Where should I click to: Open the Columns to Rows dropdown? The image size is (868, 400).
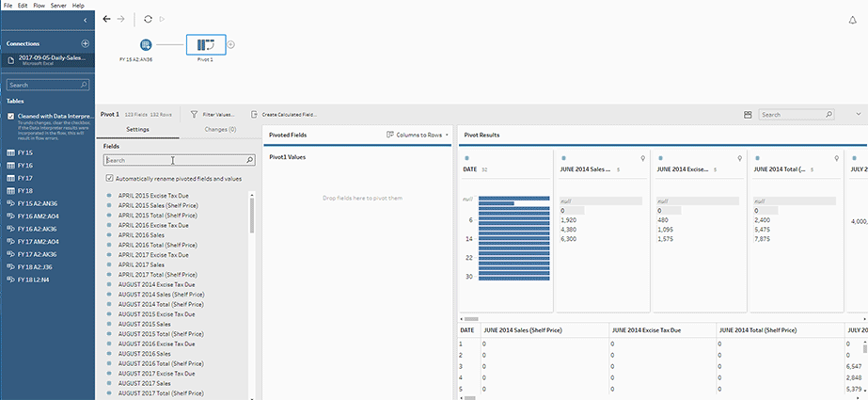(x=418, y=136)
